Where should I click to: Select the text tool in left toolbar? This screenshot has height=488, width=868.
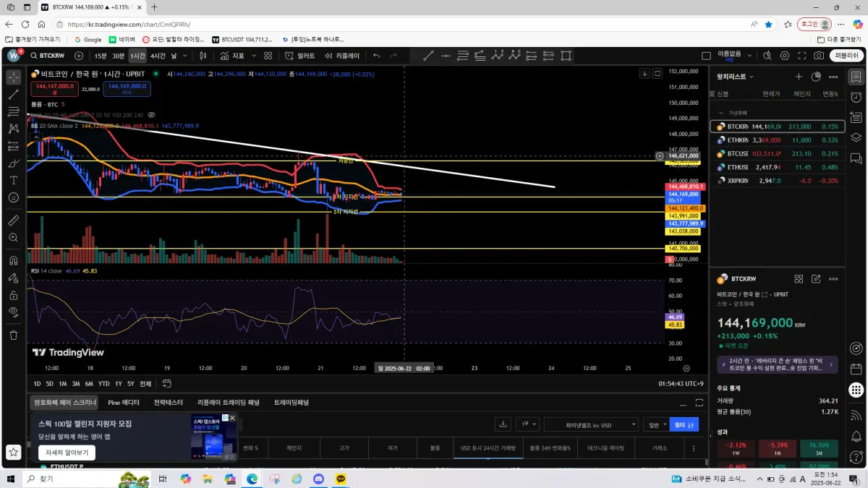pyautogui.click(x=13, y=180)
